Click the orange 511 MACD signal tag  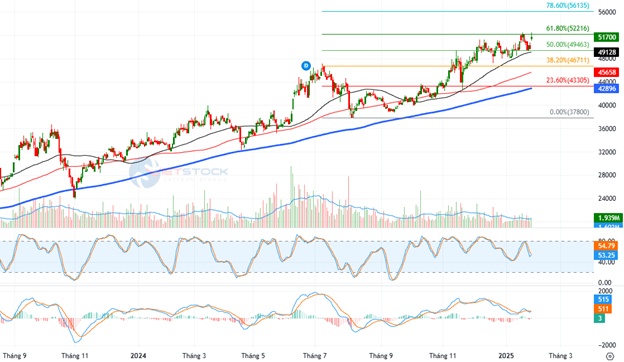[x=603, y=309]
